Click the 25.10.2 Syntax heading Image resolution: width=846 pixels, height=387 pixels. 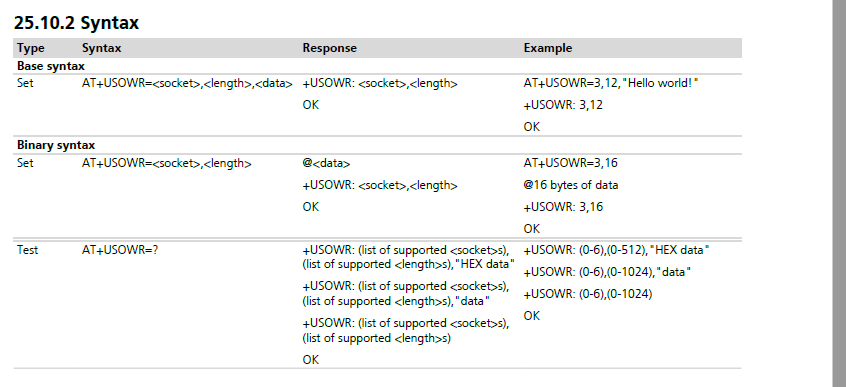coord(76,23)
